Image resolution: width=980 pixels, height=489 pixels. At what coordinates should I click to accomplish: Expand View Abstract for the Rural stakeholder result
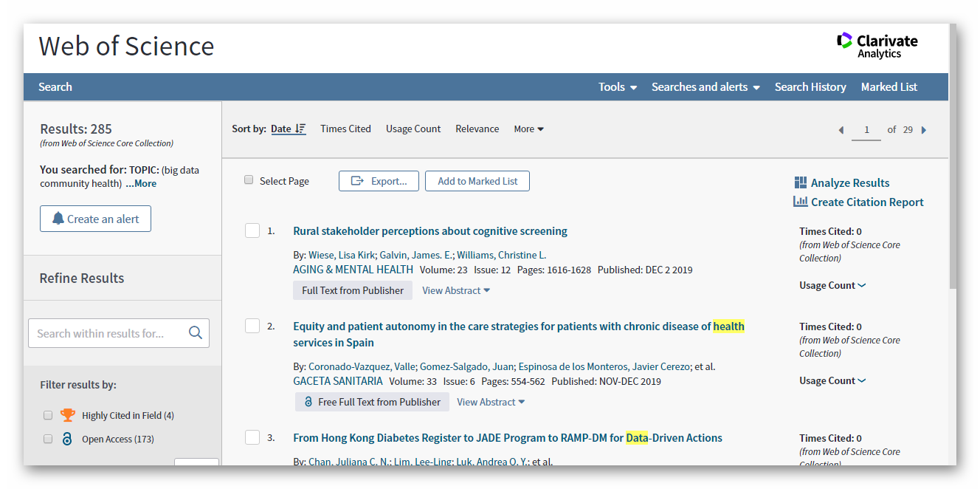[x=456, y=290]
